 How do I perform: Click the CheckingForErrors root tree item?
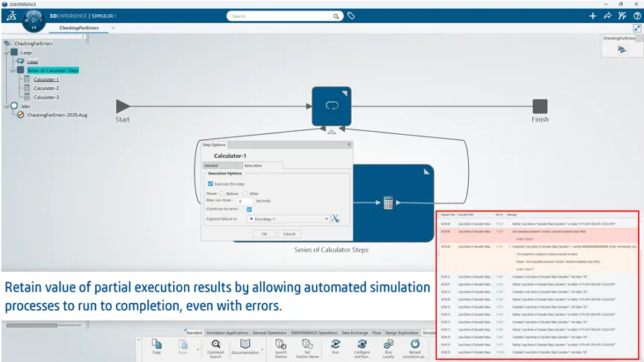[34, 43]
